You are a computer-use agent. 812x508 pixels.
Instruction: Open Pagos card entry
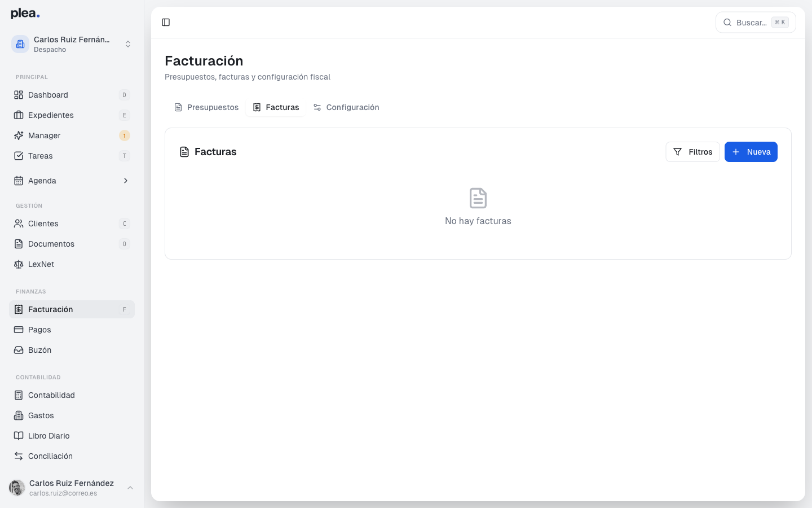(72, 330)
